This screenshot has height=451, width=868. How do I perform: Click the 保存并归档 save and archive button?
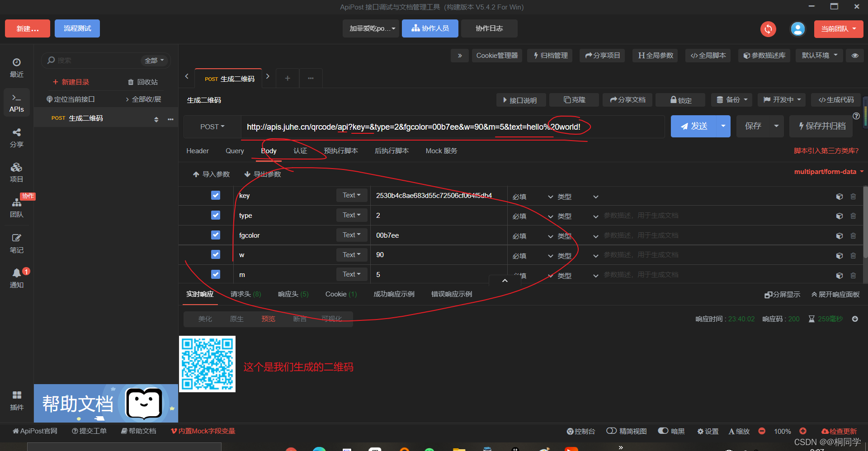[x=821, y=126]
